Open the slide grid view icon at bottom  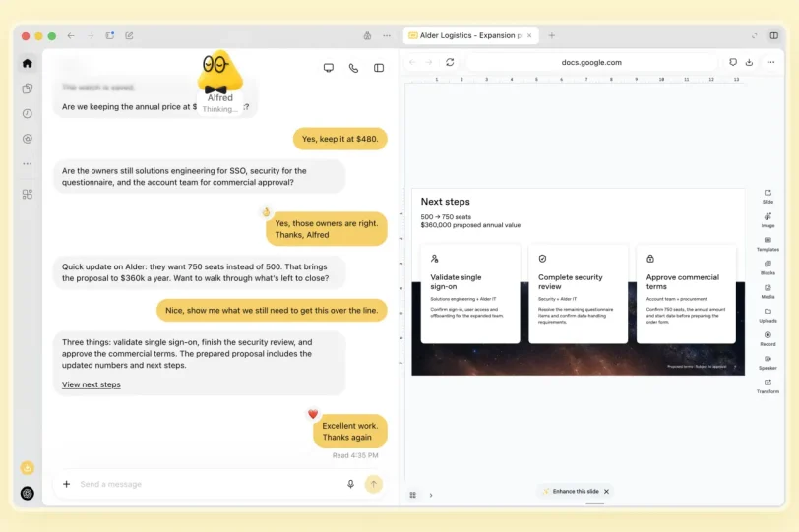[x=412, y=495]
